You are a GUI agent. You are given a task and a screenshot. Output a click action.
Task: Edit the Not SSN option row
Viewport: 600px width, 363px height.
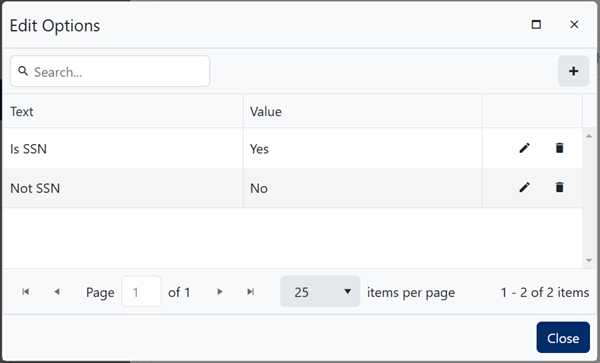524,187
